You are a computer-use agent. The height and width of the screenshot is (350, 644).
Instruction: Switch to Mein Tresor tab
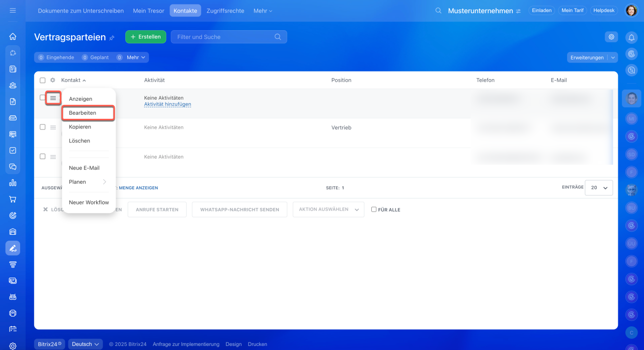click(148, 11)
